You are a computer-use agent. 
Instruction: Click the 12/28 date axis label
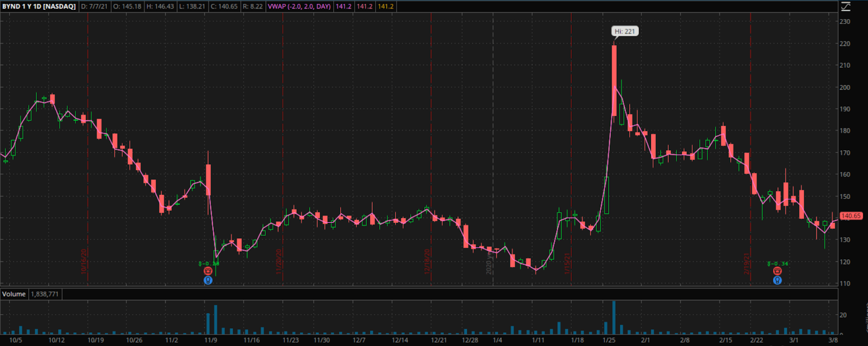[x=470, y=340]
